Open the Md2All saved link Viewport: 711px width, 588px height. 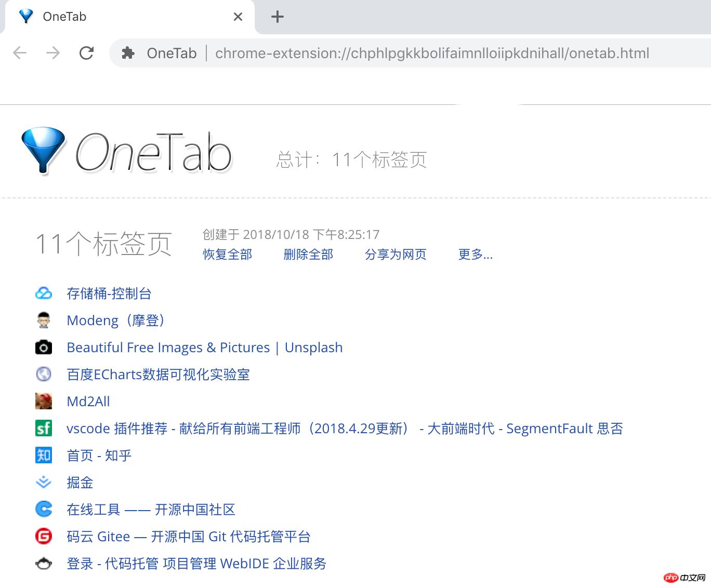coord(88,402)
